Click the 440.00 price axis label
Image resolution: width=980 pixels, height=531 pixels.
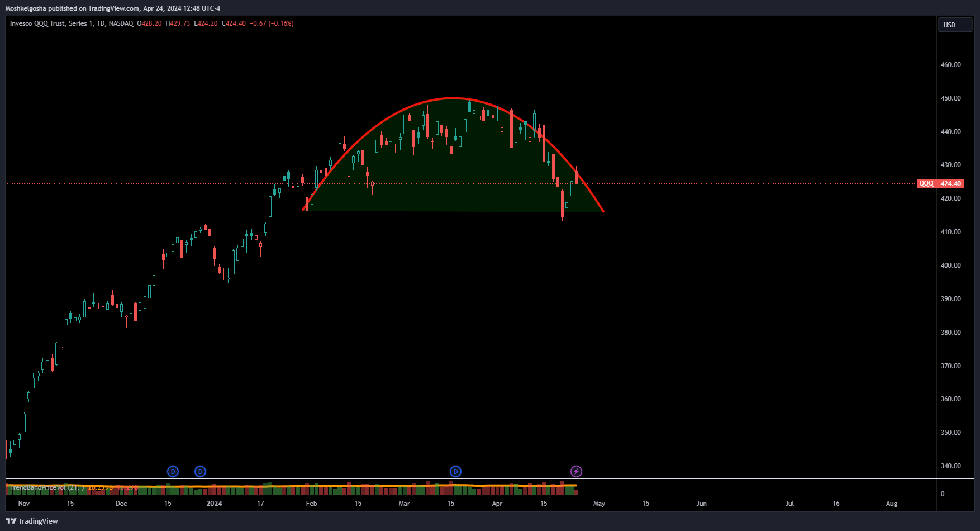click(950, 132)
